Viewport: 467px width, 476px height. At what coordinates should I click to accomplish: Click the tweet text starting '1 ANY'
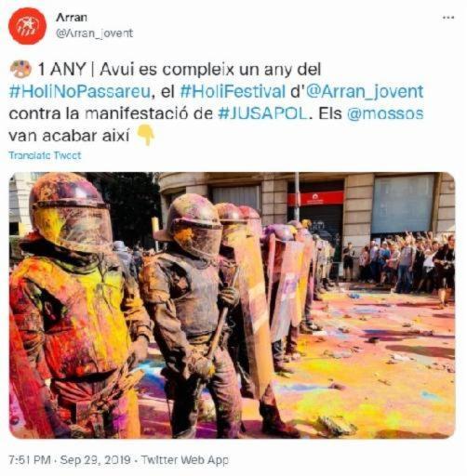point(216,103)
